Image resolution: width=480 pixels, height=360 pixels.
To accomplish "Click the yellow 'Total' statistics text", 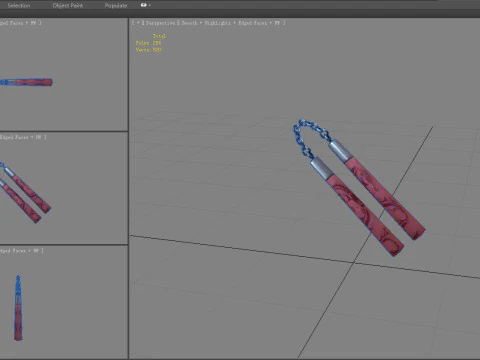I will tap(159, 36).
